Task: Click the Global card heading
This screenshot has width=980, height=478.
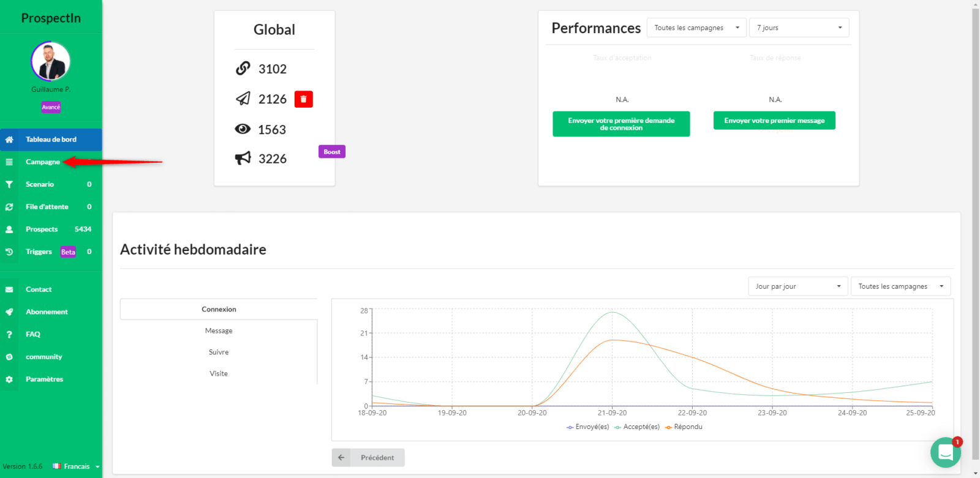Action: 274,29
